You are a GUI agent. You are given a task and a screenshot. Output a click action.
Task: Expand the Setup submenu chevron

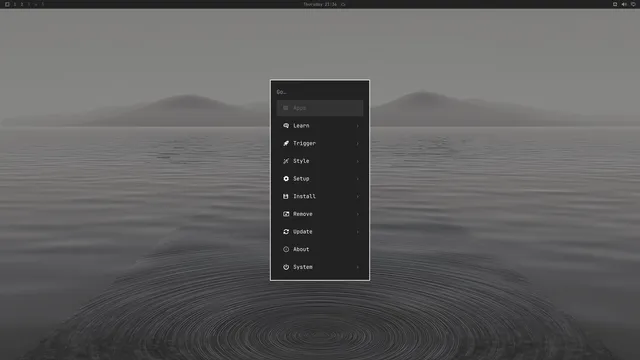pos(358,179)
